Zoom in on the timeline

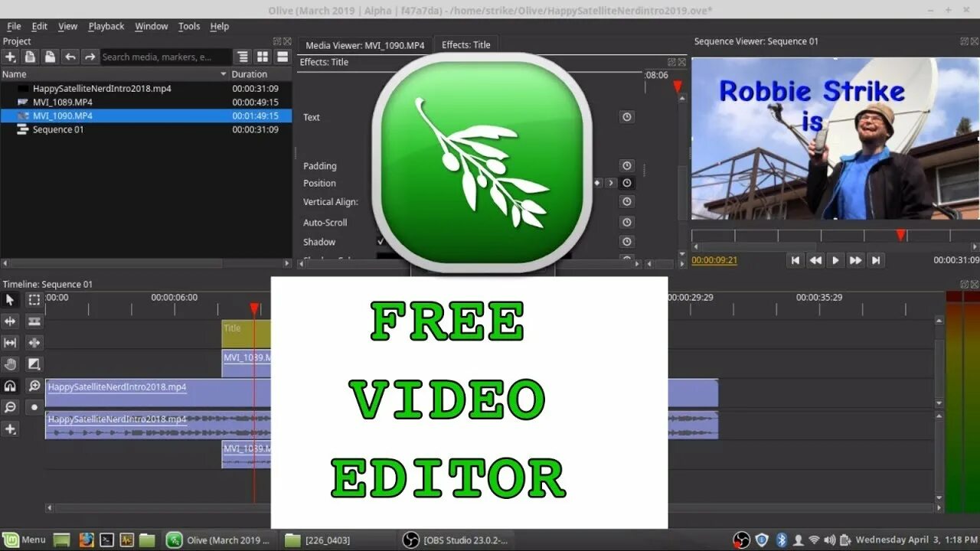click(x=34, y=386)
